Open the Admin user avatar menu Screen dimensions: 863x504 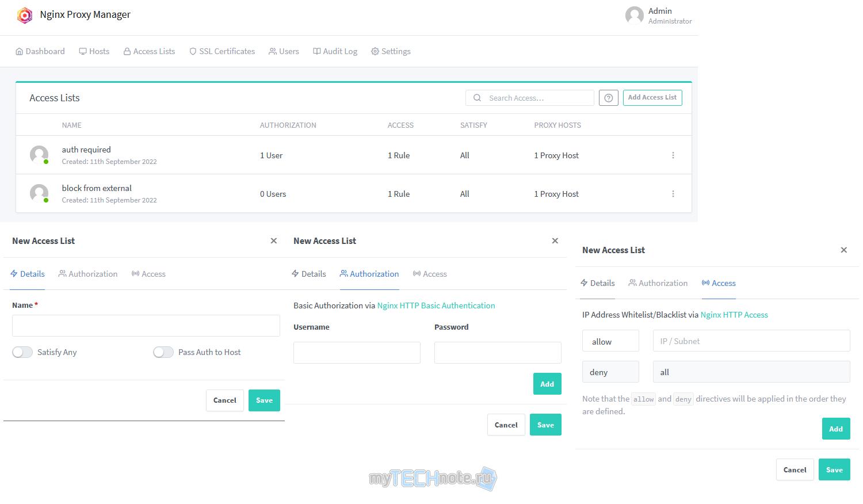[635, 16]
